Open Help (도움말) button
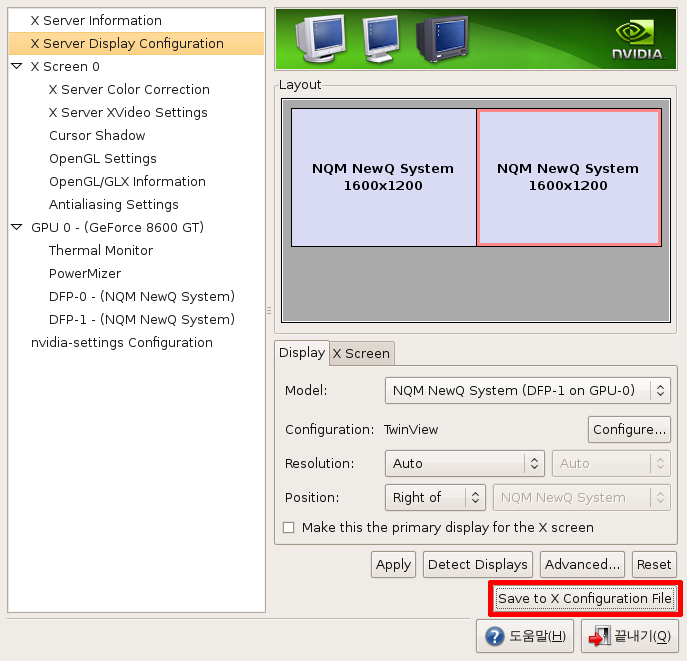The image size is (687, 661). (x=525, y=636)
